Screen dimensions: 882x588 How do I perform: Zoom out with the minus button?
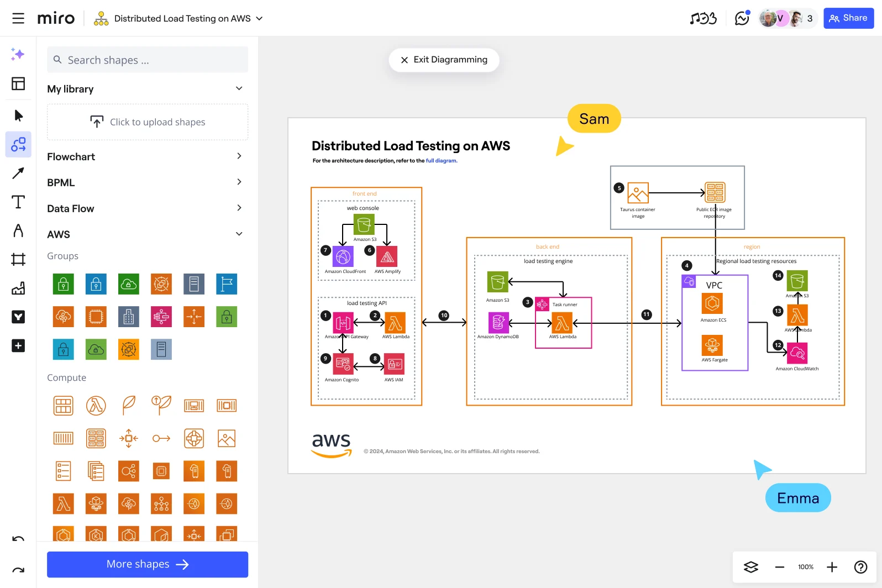[779, 567]
